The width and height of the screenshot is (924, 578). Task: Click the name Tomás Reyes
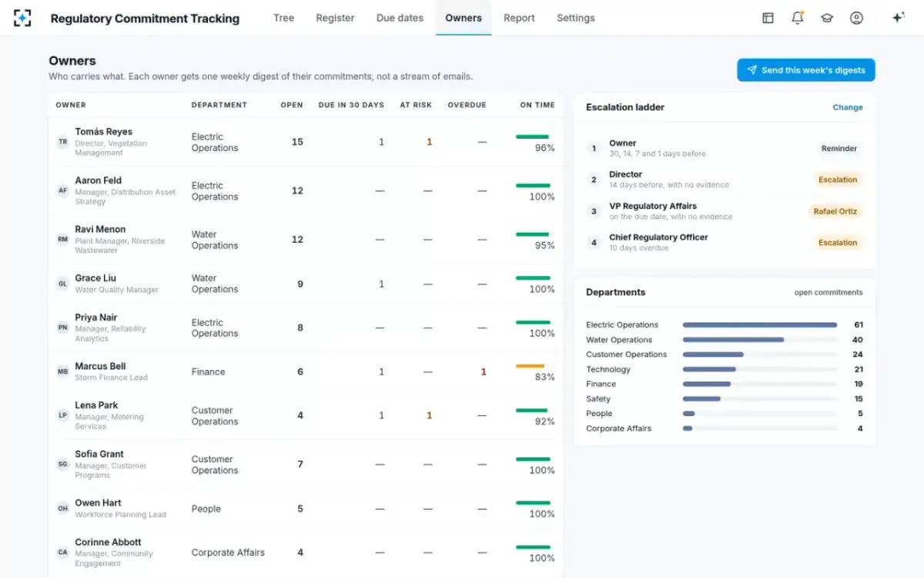tap(104, 132)
